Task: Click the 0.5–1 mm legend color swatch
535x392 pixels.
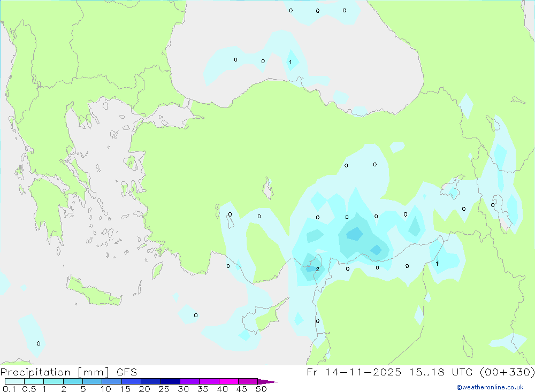Action: (x=34, y=381)
